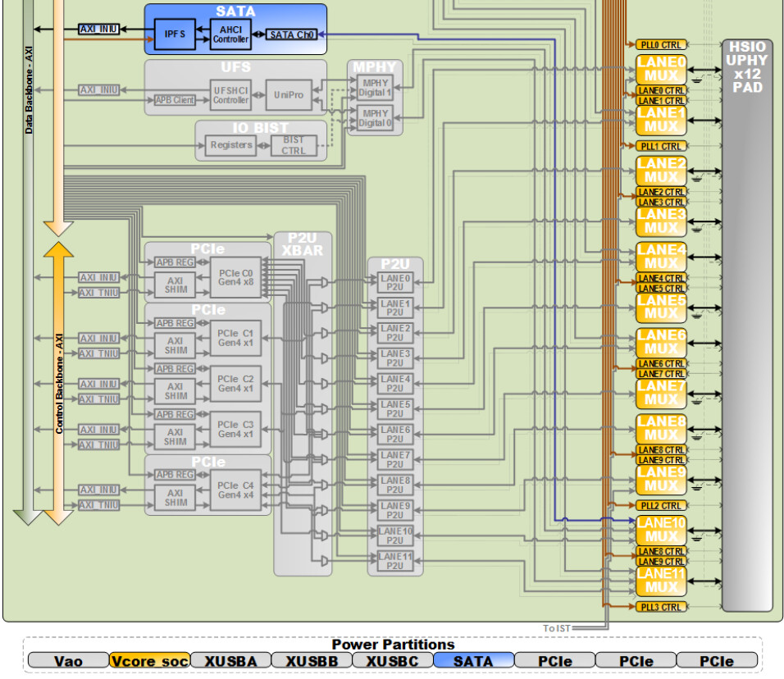Select the PCIe C3 Gen4 x1 block
Screen dimensions: 784x679
[x=235, y=429]
